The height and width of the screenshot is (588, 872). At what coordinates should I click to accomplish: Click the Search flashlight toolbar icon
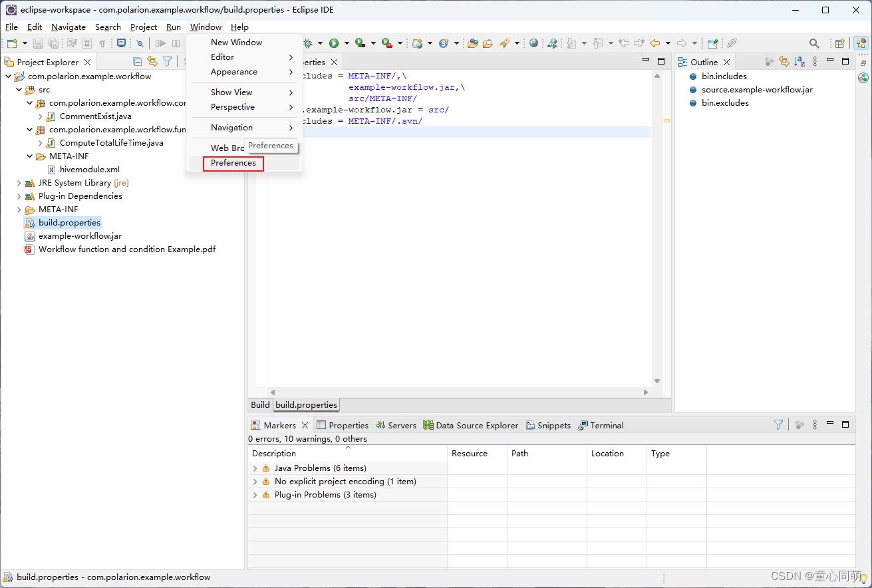504,43
